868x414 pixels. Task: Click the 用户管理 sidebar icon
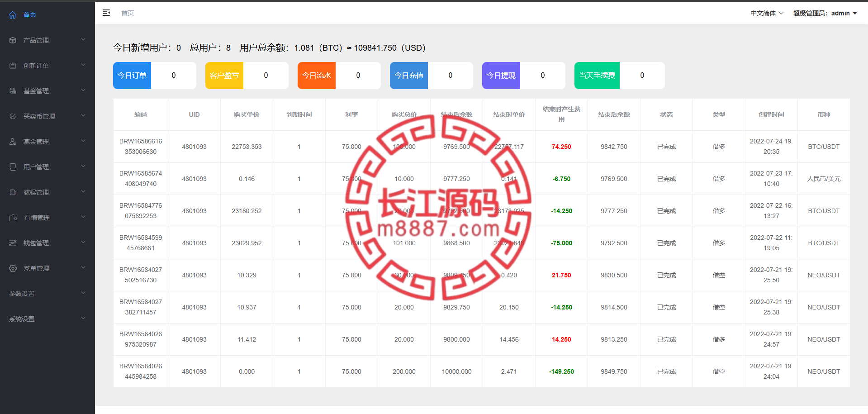pos(13,167)
